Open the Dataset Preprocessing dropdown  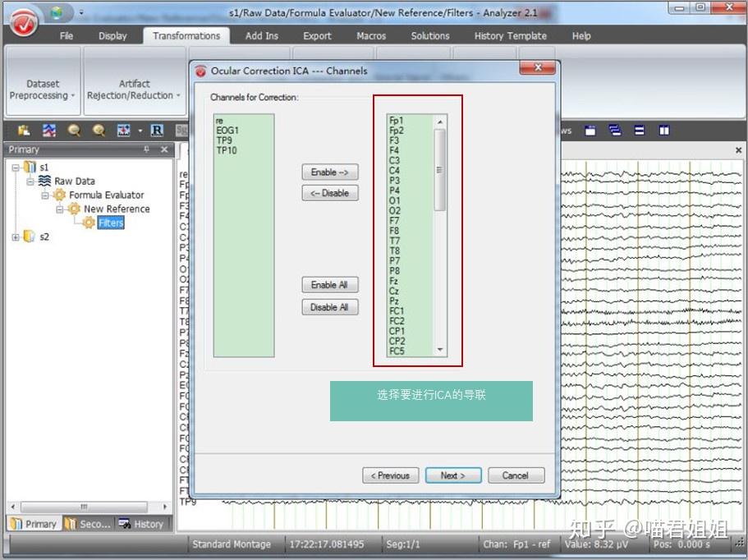43,90
